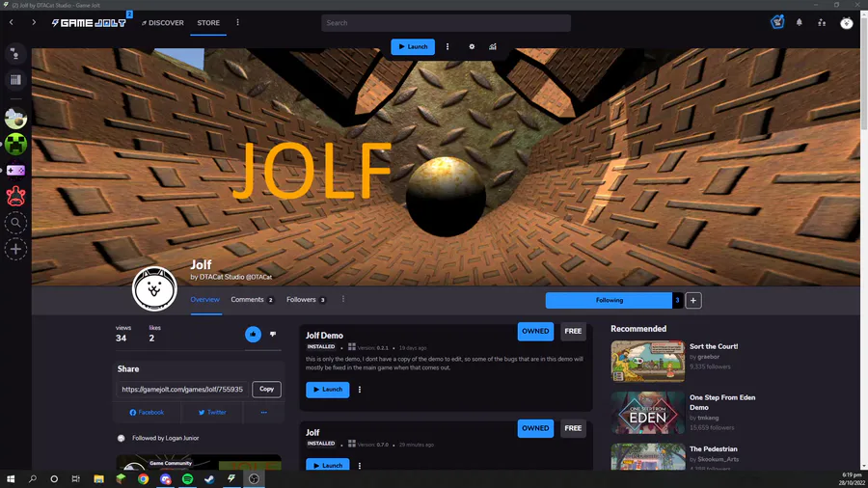Image resolution: width=868 pixels, height=488 pixels.
Task: Open more options beside top Launch button
Action: [448, 46]
